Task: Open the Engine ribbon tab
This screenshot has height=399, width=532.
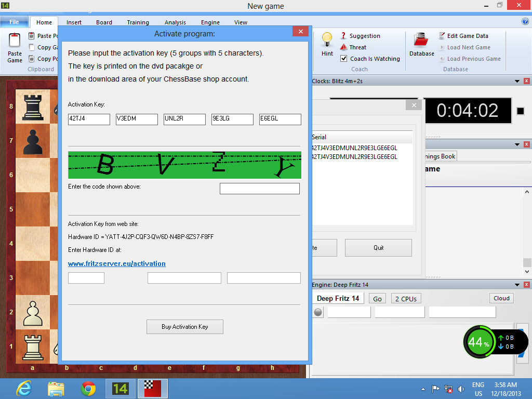Action: pyautogui.click(x=210, y=22)
